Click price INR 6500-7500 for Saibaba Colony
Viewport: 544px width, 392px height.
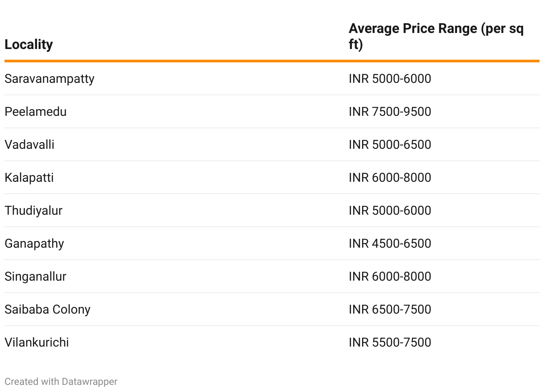390,310
